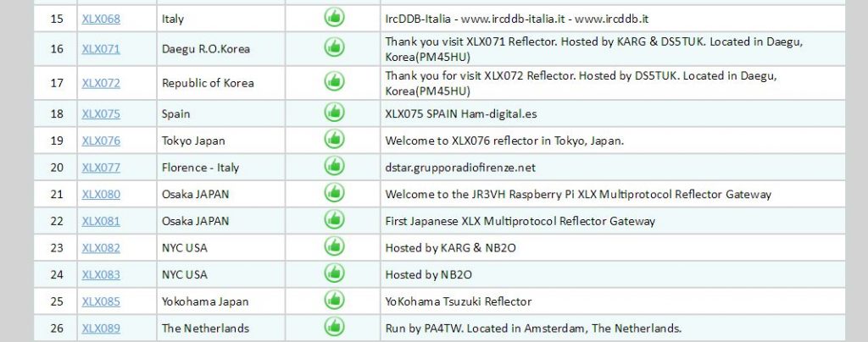Select the 'Yokohama Japan' cell
This screenshot has height=342, width=868.
(221, 301)
